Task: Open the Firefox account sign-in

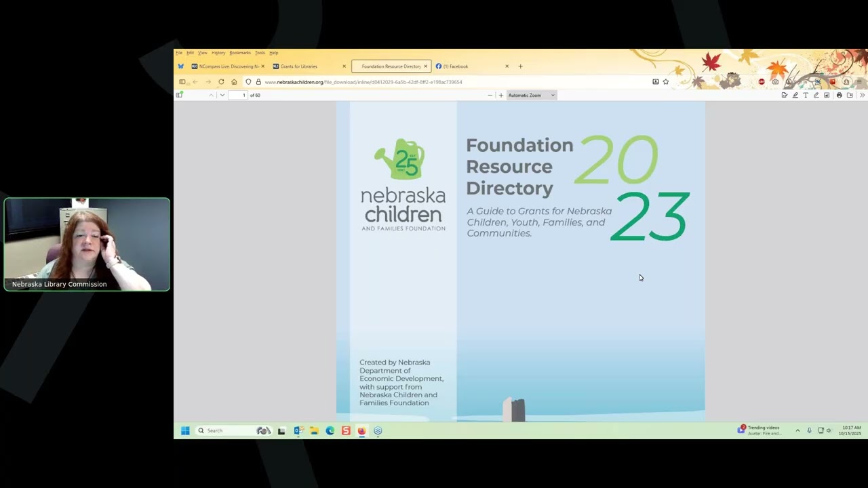Action: pos(797,82)
